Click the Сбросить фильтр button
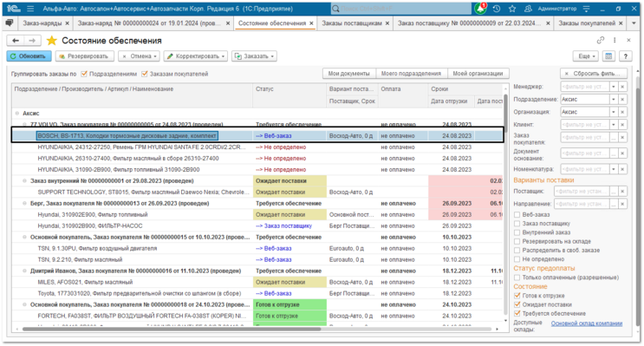The image size is (644, 346). [594, 74]
